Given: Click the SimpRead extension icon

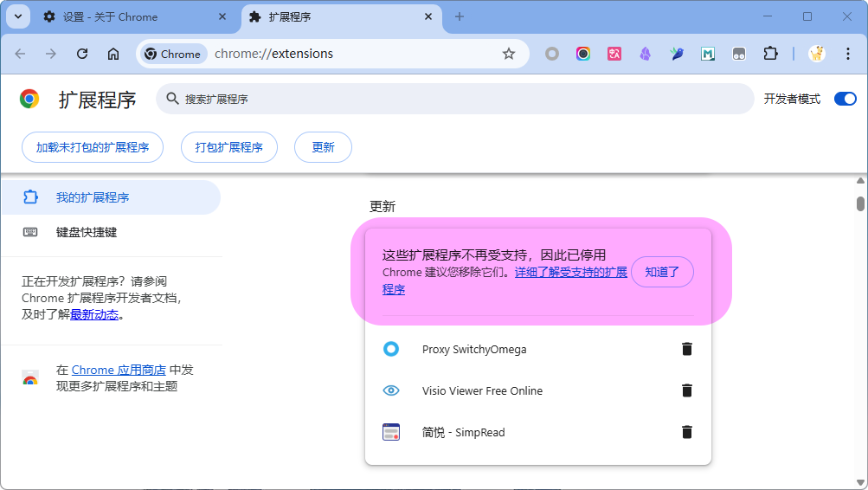Looking at the screenshot, I should click(391, 432).
